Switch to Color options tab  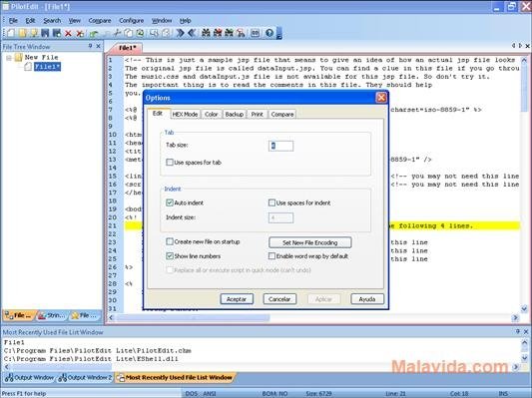(x=211, y=115)
